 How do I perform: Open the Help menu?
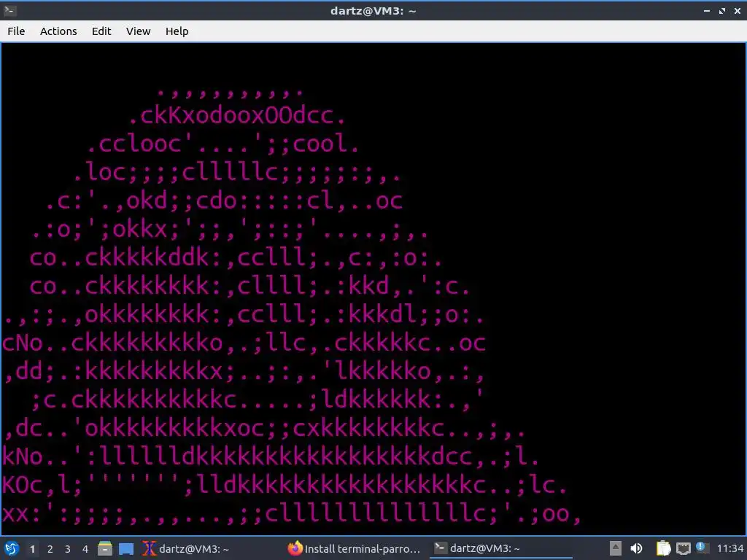(x=177, y=31)
